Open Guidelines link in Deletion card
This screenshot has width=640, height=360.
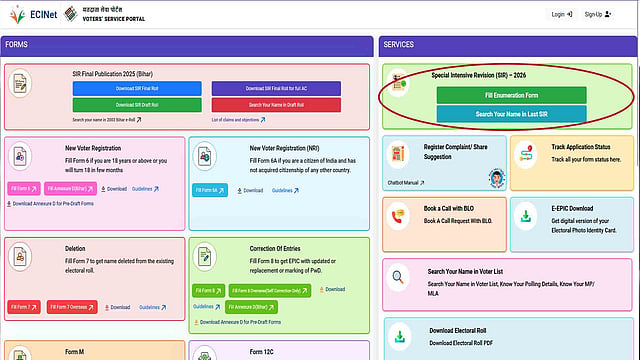153,307
